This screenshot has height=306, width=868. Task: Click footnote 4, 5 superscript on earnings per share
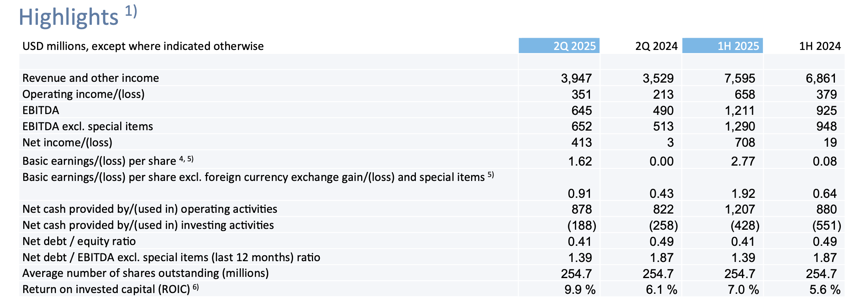click(186, 159)
